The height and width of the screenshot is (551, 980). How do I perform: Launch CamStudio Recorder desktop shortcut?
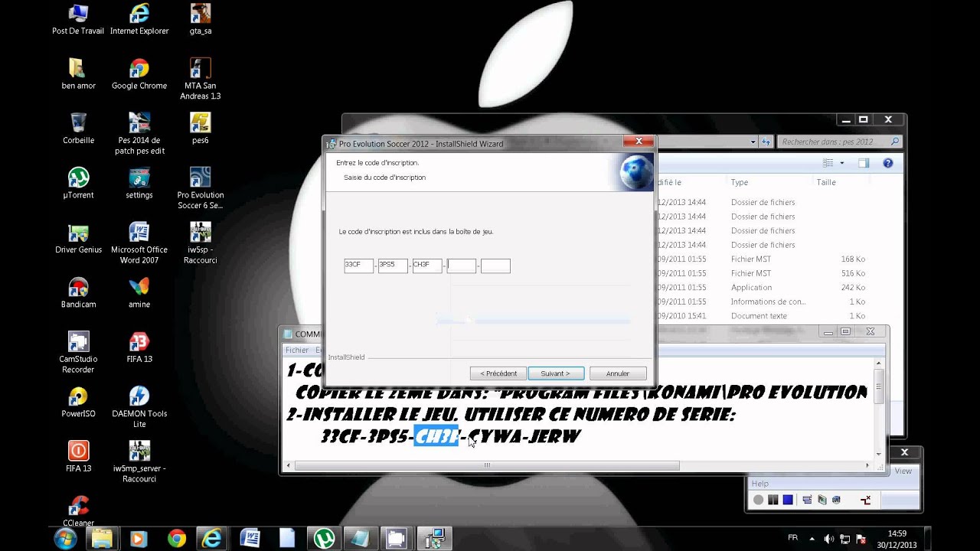pyautogui.click(x=78, y=352)
